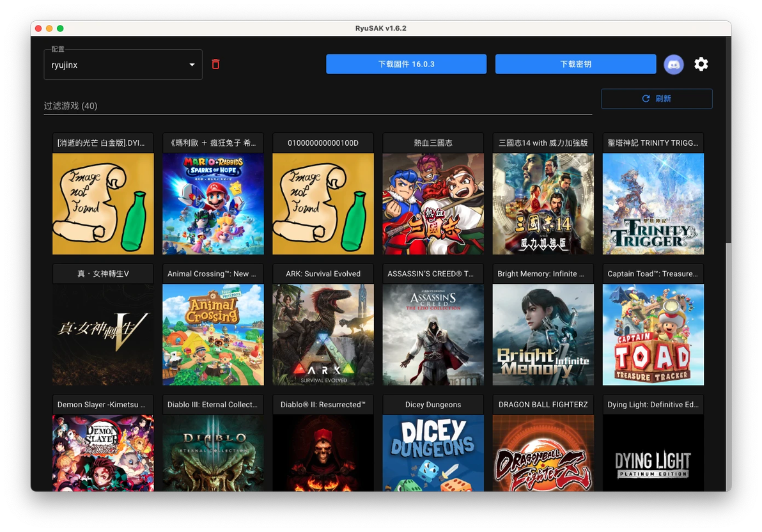Expand the 配置 ryujinx dropdown
The width and height of the screenshot is (762, 532).
point(123,65)
